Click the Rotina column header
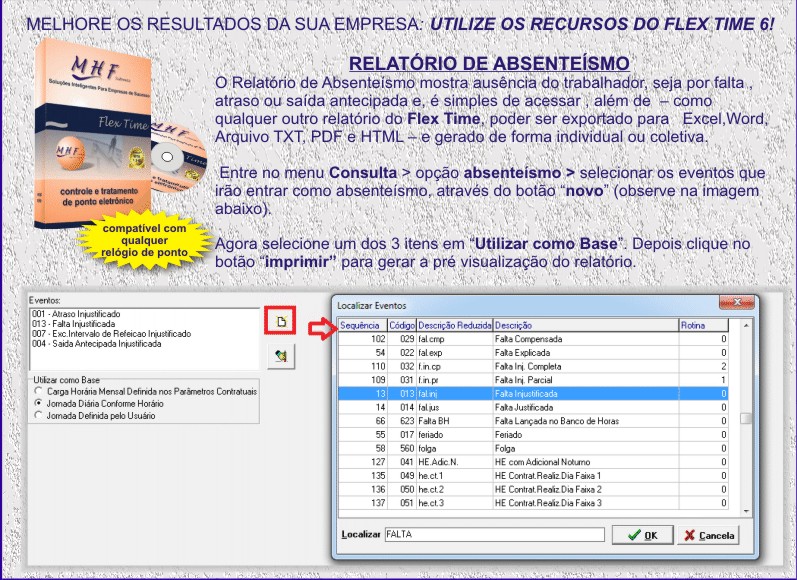 704,325
